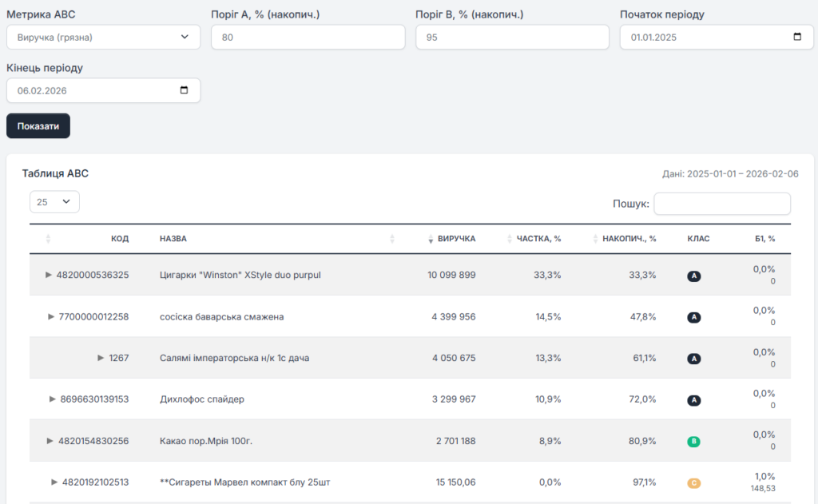Open rows-per-page dropdown showing 25
The width and height of the screenshot is (818, 504).
click(54, 202)
